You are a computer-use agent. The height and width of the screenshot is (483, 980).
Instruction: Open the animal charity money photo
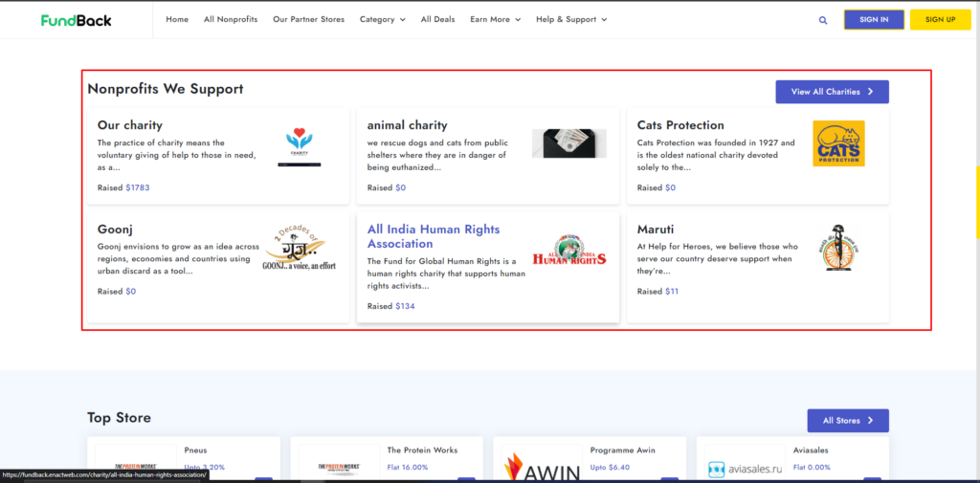coord(568,143)
